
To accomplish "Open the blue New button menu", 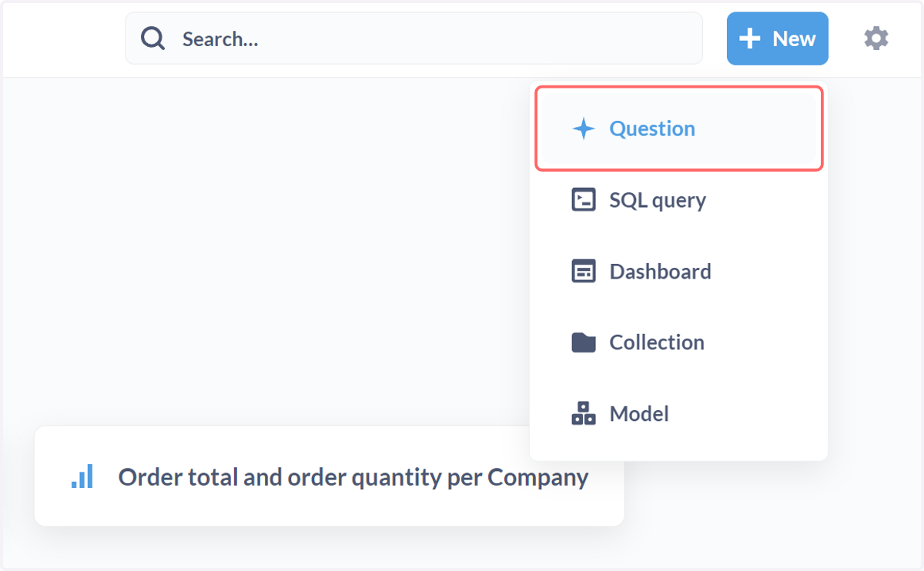I will 778,38.
